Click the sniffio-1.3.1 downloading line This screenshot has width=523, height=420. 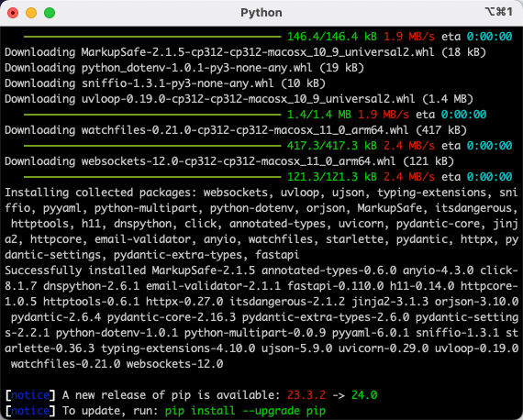(x=165, y=83)
